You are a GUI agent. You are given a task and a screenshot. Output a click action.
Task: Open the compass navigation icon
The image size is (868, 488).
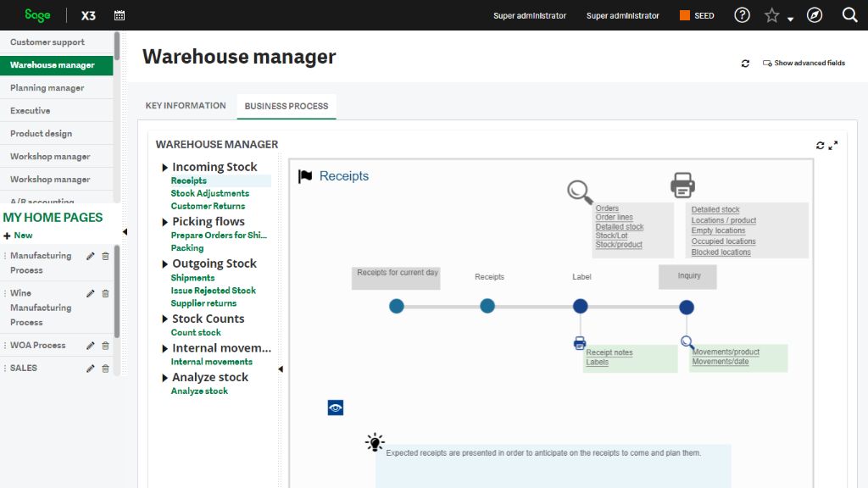pyautogui.click(x=815, y=15)
